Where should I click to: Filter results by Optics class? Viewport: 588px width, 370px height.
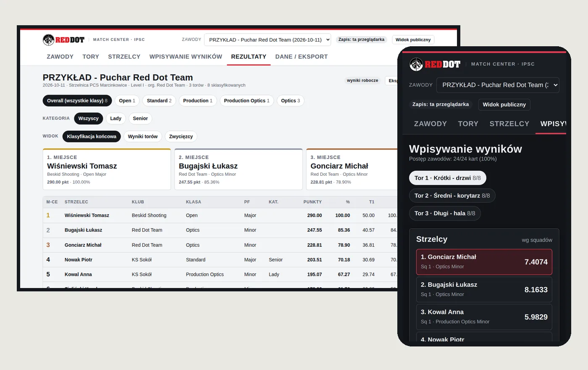coord(291,100)
